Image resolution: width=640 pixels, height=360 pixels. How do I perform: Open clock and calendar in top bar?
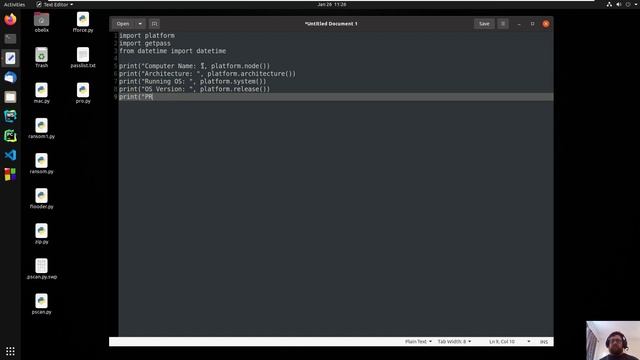point(332,4)
